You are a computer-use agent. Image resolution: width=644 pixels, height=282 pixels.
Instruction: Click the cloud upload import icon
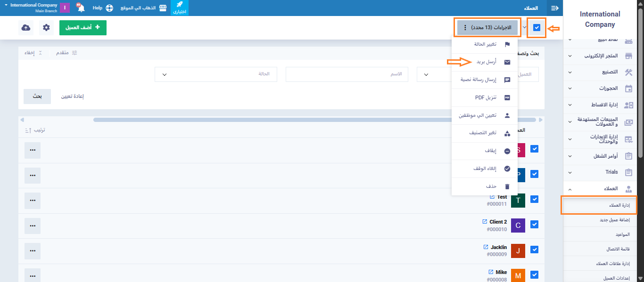pos(26,28)
